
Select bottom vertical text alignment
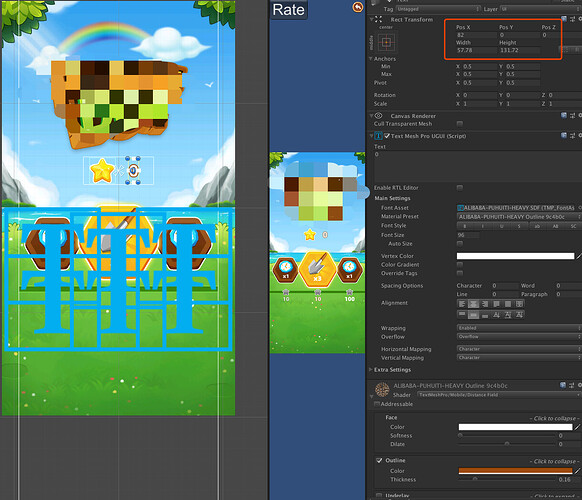coord(485,315)
